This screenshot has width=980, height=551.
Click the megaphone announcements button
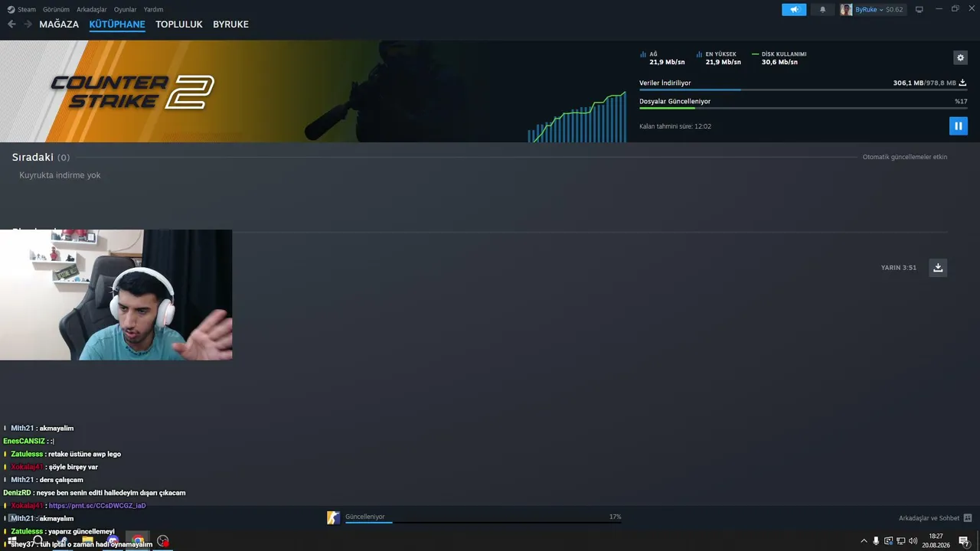tap(794, 9)
